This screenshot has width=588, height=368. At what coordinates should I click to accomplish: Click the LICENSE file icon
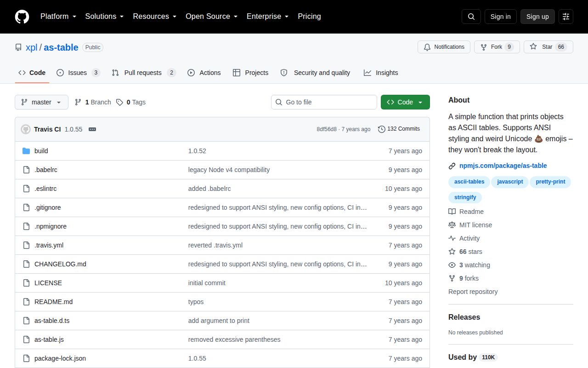26,283
